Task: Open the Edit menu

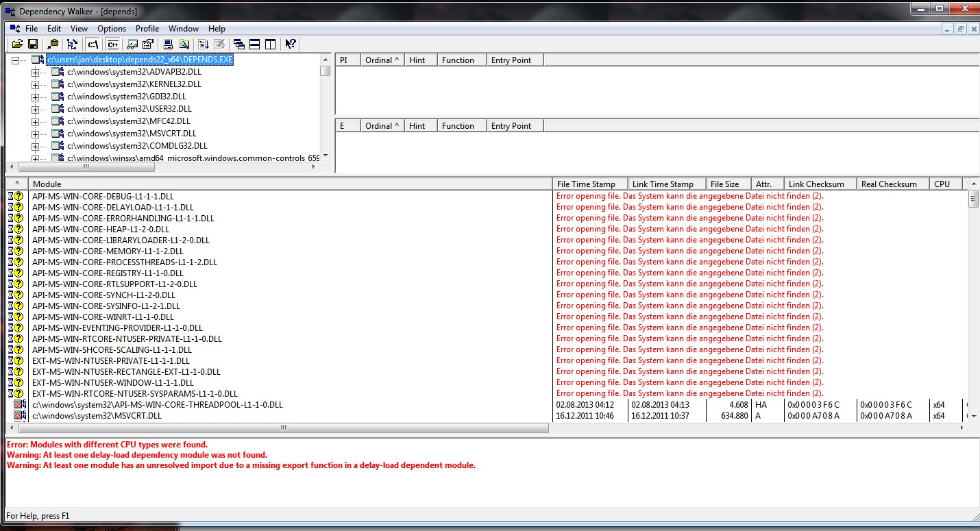Action: (54, 29)
